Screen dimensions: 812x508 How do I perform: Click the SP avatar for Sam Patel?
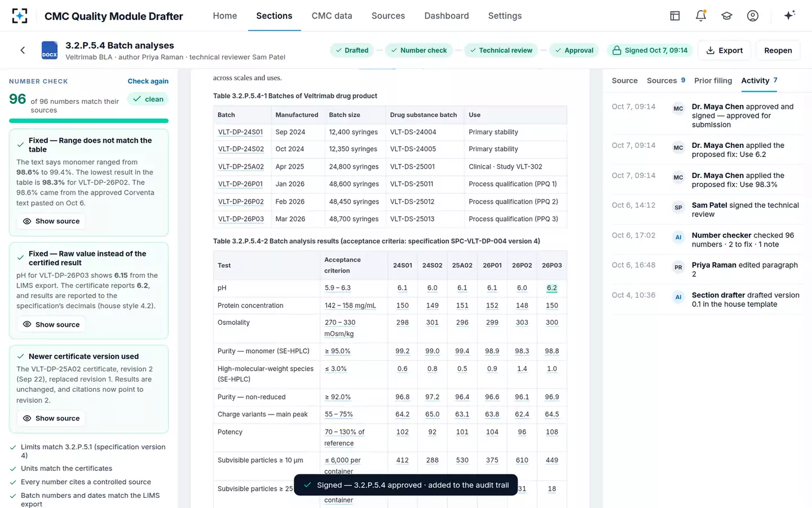[x=678, y=208]
